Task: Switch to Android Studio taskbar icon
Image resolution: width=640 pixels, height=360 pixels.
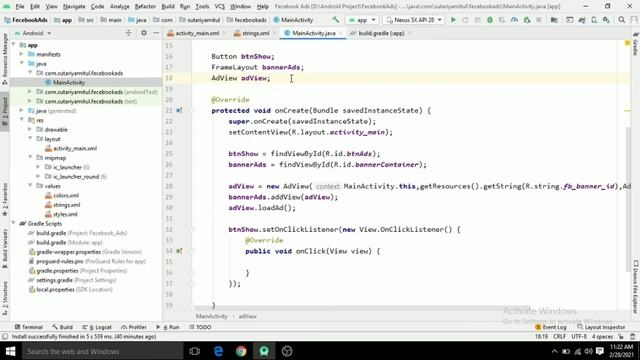Action: tap(264, 351)
